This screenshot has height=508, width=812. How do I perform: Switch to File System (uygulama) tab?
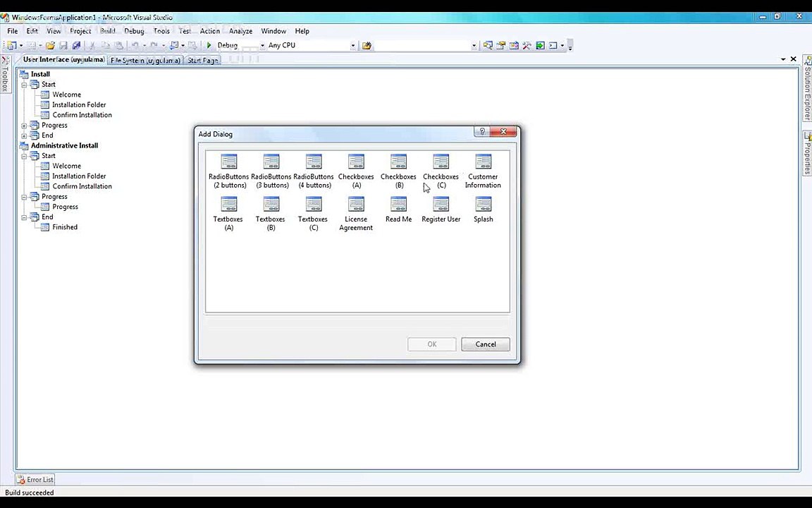click(x=145, y=60)
